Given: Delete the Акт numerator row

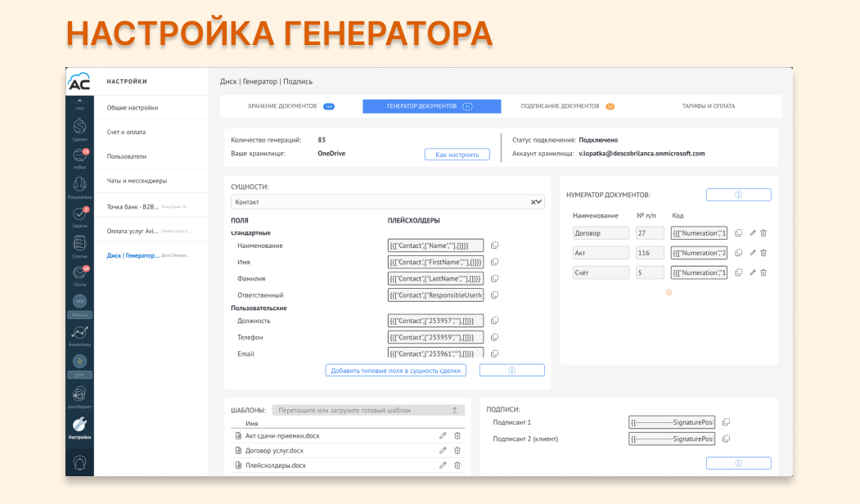Looking at the screenshot, I should point(763,253).
